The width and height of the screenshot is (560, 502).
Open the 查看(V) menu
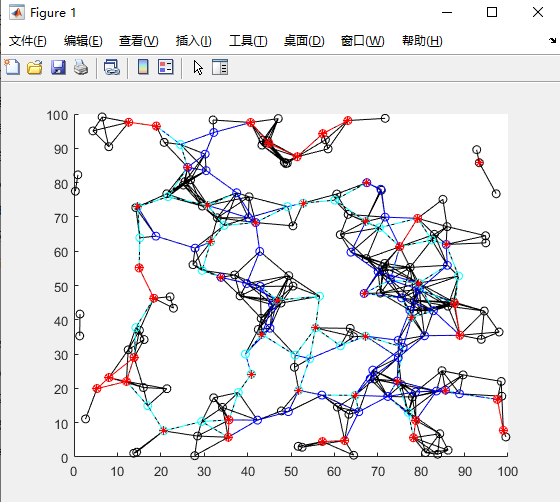point(139,41)
